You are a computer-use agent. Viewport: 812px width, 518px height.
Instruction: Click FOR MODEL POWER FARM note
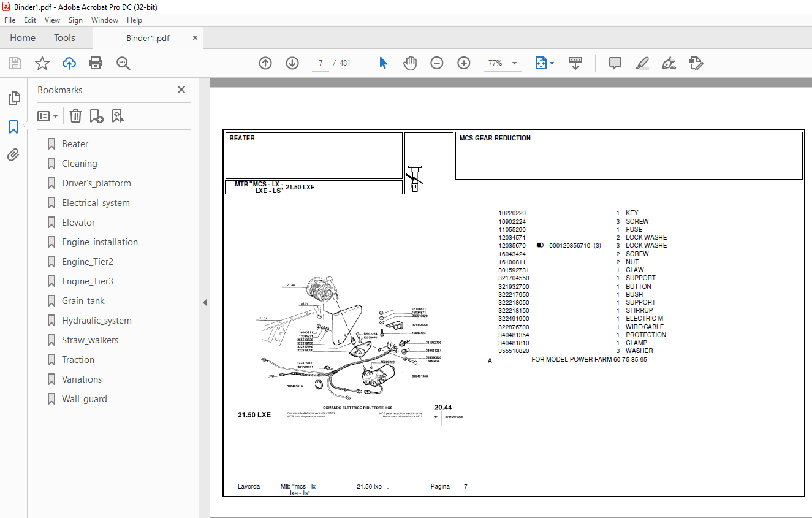click(x=589, y=360)
